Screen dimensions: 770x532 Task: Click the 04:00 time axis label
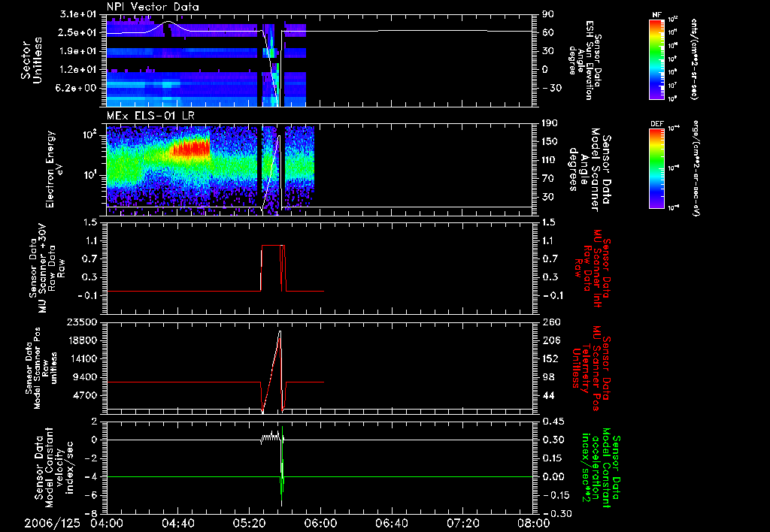pos(107,524)
